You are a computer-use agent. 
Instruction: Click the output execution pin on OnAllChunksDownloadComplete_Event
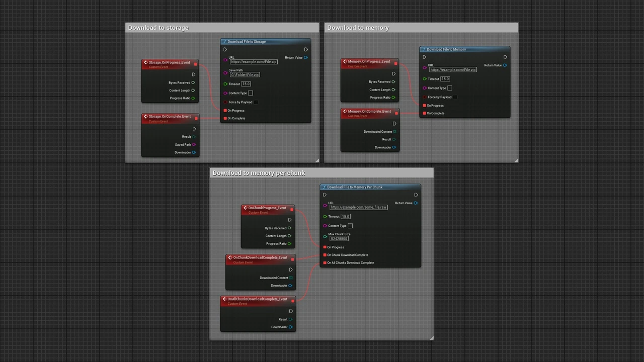click(291, 311)
